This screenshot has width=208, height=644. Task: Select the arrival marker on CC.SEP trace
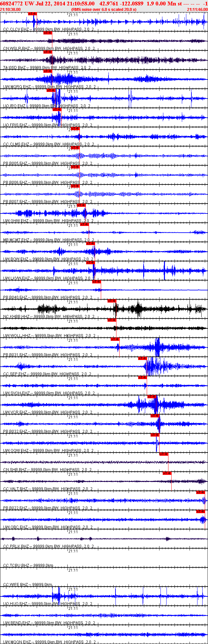click(x=142, y=358)
